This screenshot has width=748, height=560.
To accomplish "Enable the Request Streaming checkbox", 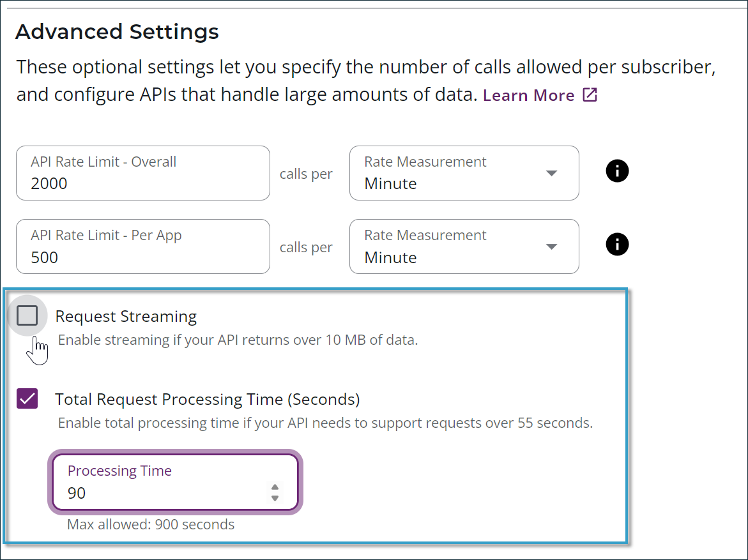I will tap(27, 315).
